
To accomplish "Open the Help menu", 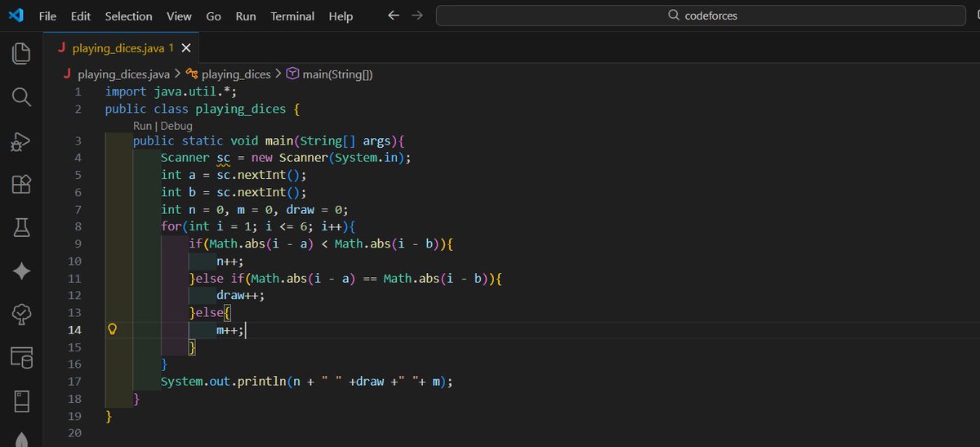I will coord(341,16).
